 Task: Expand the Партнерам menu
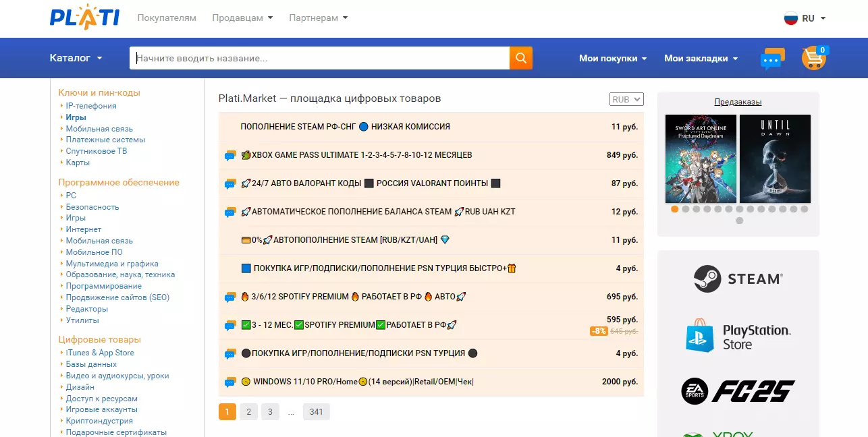[x=319, y=18]
